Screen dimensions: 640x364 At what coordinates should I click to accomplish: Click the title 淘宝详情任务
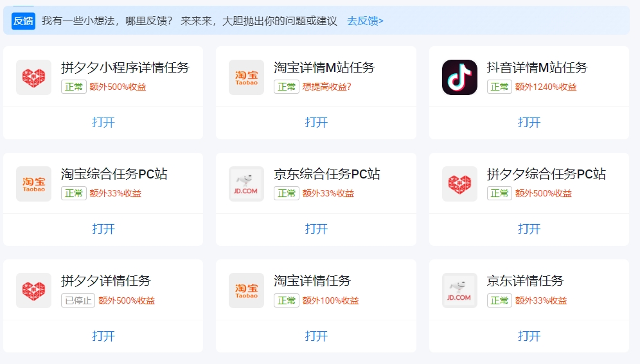(x=312, y=281)
